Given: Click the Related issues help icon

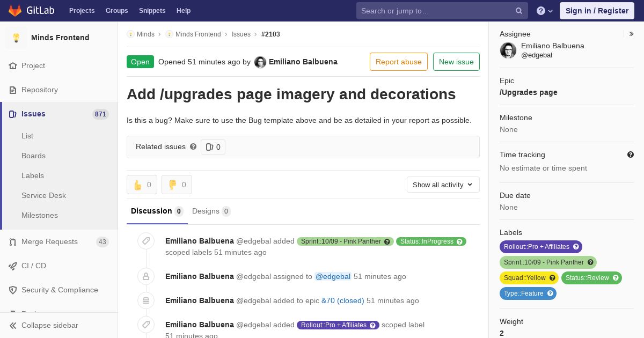Looking at the screenshot, I should [x=193, y=146].
